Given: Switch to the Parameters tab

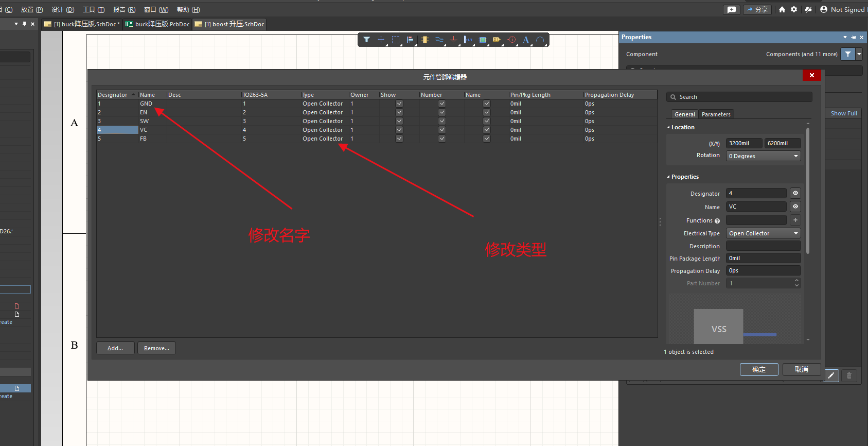Looking at the screenshot, I should pos(716,114).
